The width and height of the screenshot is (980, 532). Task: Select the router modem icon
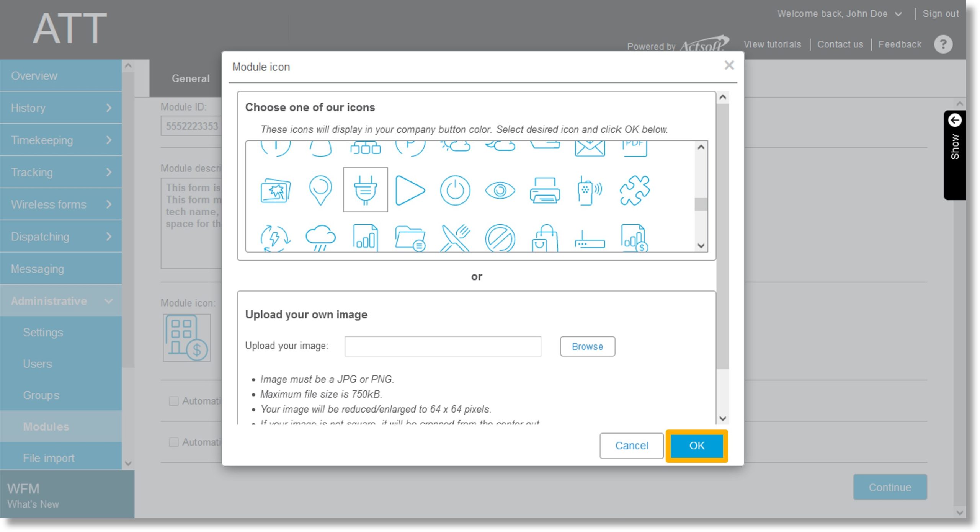click(x=590, y=240)
